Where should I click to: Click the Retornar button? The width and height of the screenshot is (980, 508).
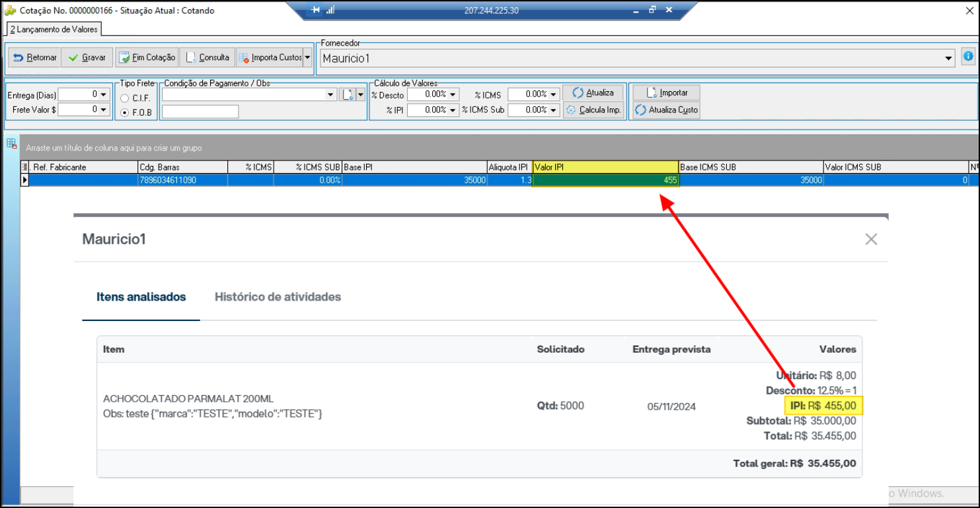(35, 57)
